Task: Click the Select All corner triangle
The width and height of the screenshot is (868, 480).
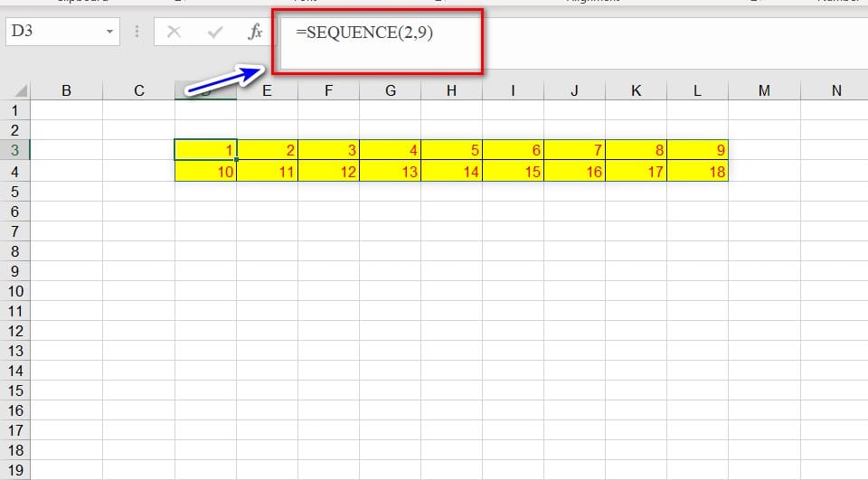Action: click(x=20, y=91)
